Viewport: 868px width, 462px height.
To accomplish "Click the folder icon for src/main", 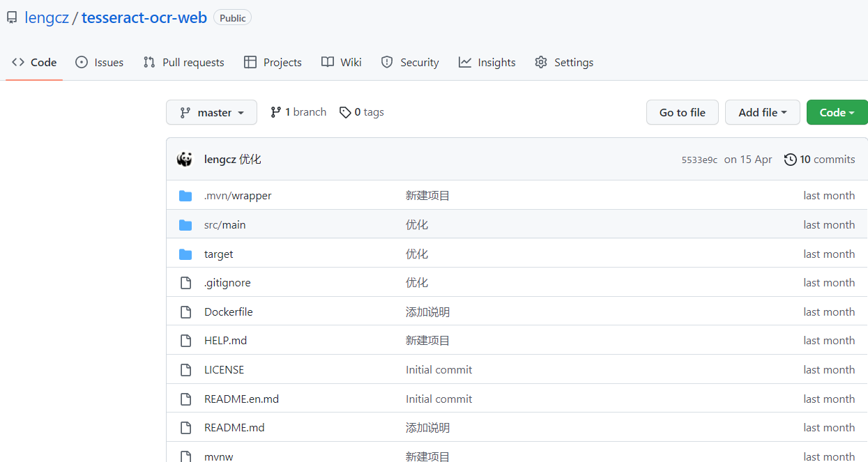I will click(185, 225).
